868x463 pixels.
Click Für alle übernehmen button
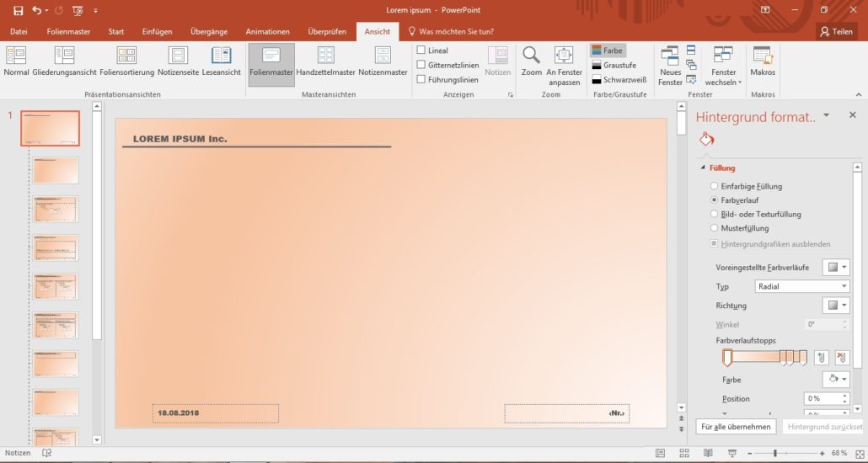point(736,427)
